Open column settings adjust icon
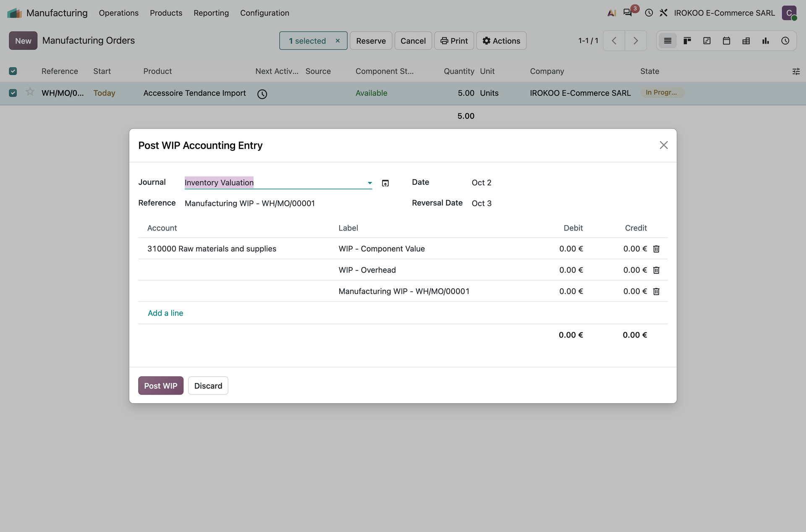Screen dimensions: 806x532 [x=796, y=71]
